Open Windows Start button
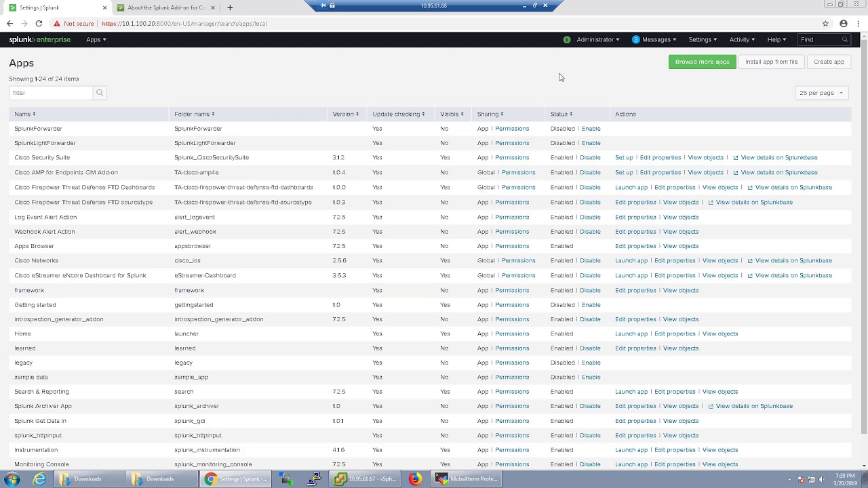The height and width of the screenshot is (488, 868). coord(12,479)
